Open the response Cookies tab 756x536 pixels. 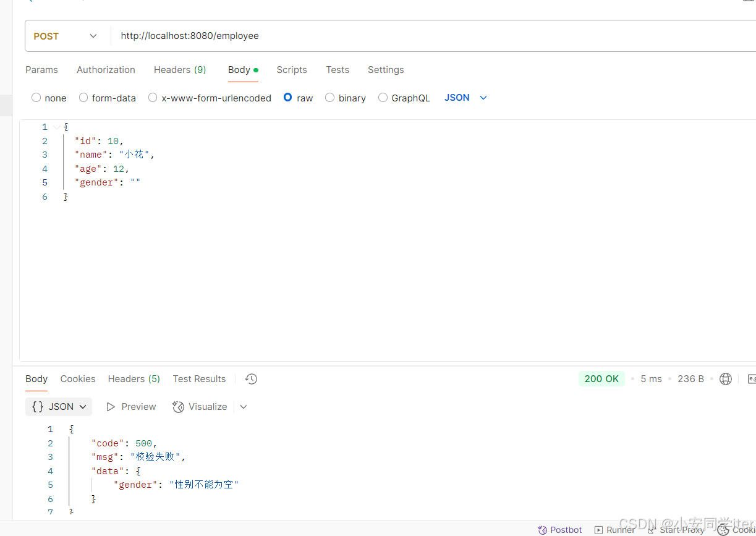(78, 379)
